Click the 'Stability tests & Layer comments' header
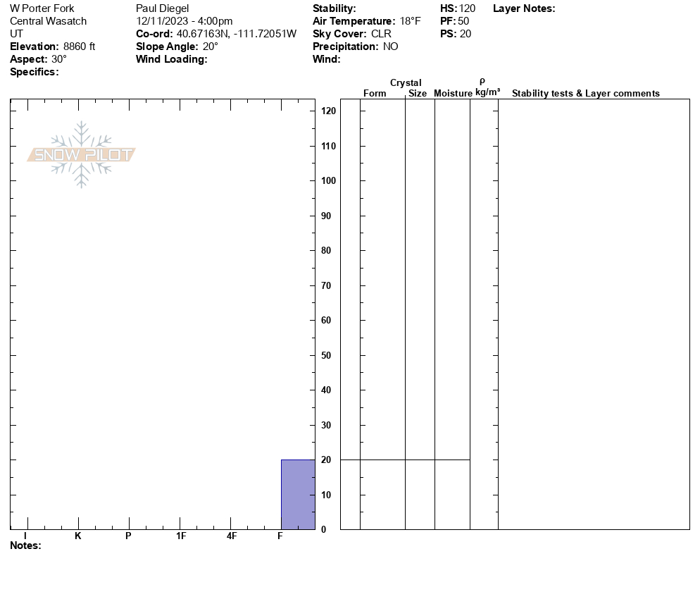 (585, 94)
